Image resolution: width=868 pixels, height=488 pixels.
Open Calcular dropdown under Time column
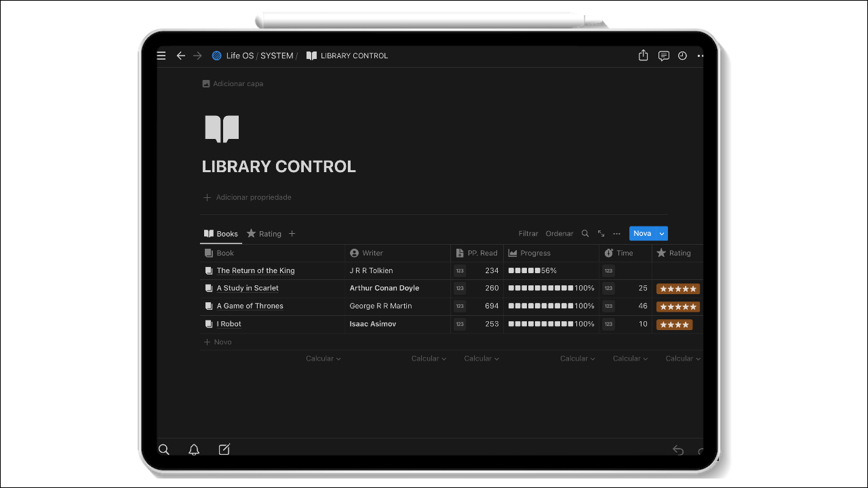631,359
